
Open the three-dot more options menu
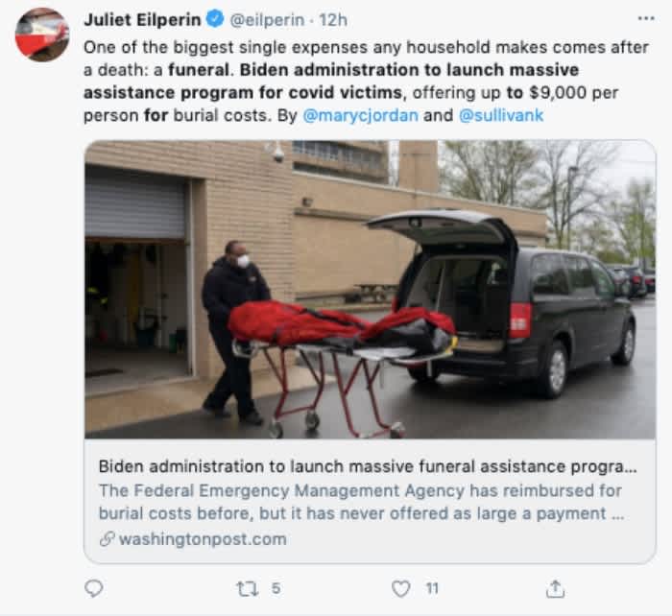click(646, 18)
